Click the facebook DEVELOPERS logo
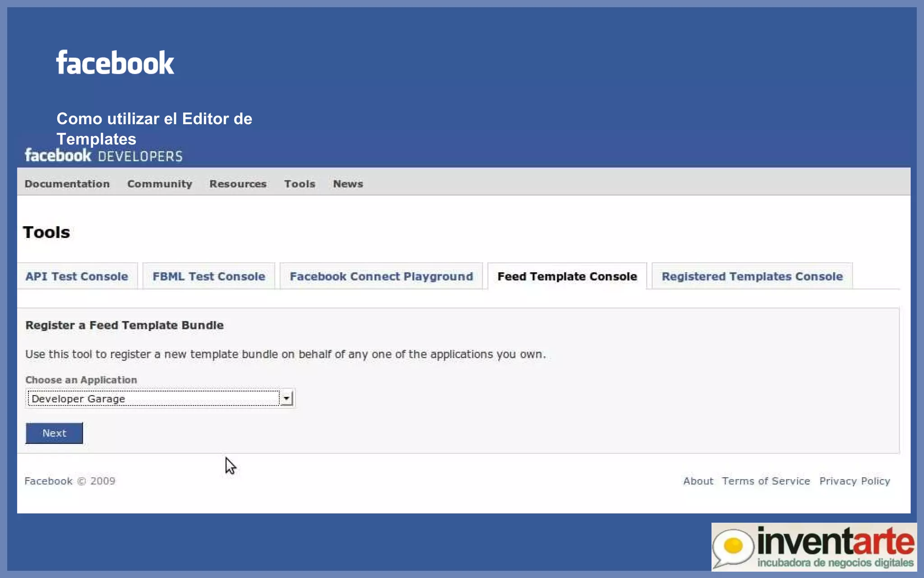 [104, 155]
